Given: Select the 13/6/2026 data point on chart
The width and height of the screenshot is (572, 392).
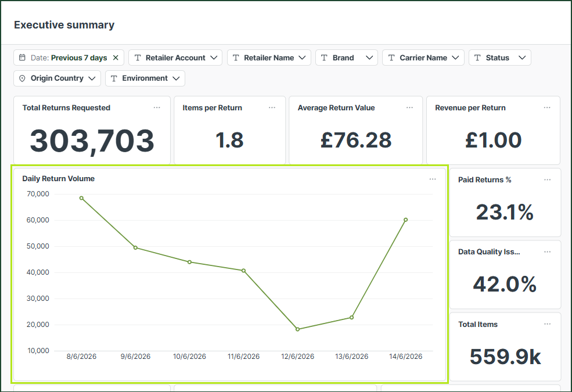Looking at the screenshot, I should pyautogui.click(x=352, y=317).
